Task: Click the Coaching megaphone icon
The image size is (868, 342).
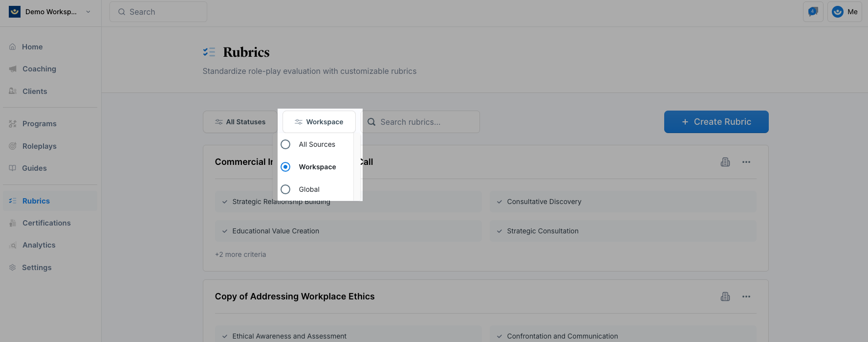Action: point(13,69)
